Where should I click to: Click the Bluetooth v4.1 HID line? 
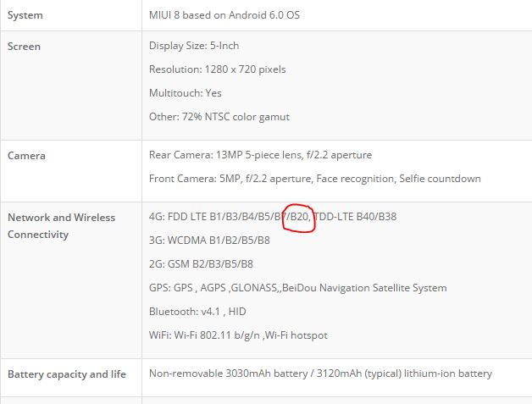click(x=197, y=312)
